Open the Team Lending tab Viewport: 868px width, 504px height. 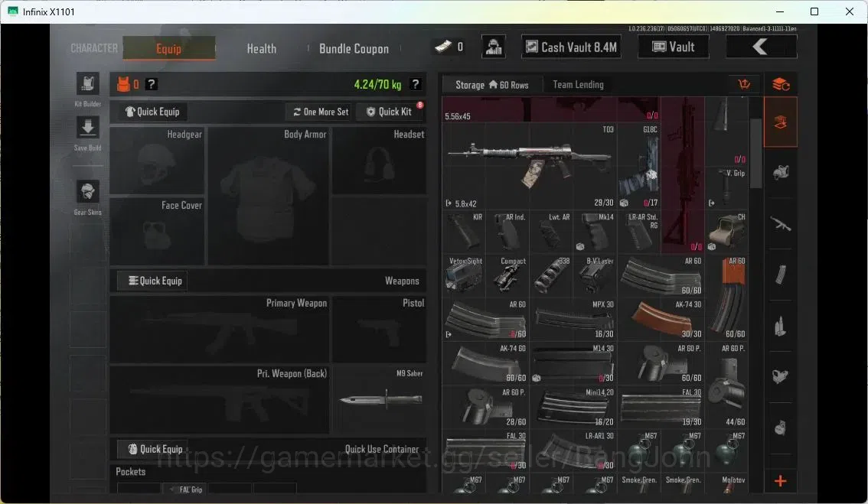[578, 85]
